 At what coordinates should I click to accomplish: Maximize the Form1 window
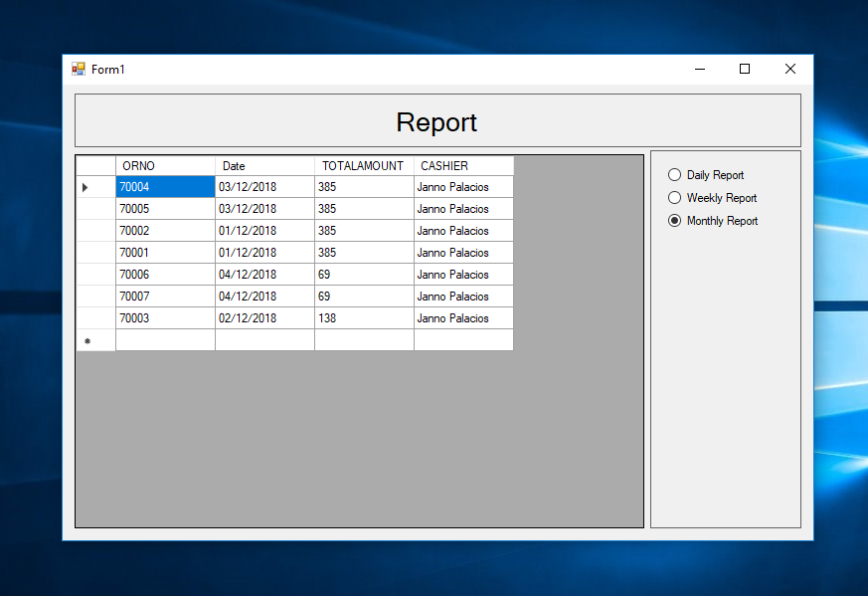[745, 70]
